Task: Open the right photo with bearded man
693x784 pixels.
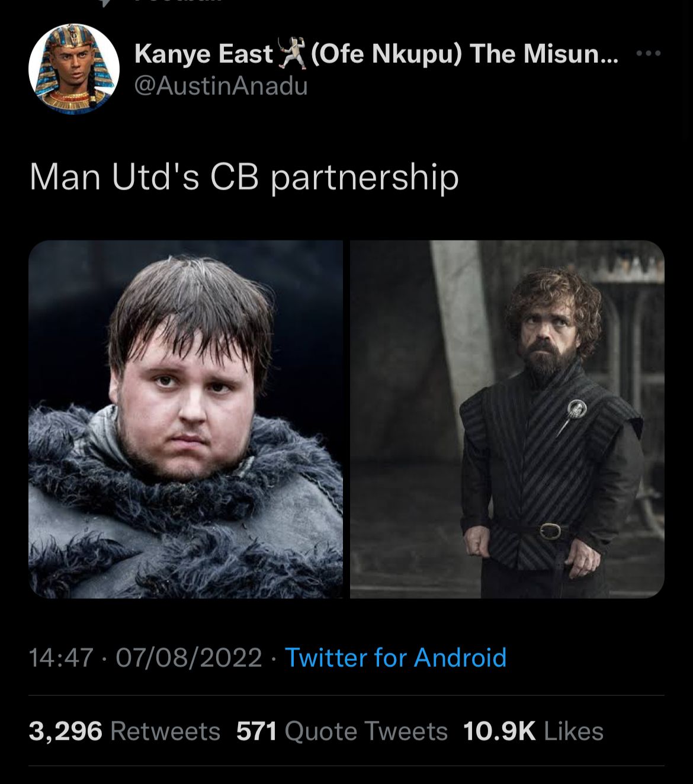Action: (507, 419)
